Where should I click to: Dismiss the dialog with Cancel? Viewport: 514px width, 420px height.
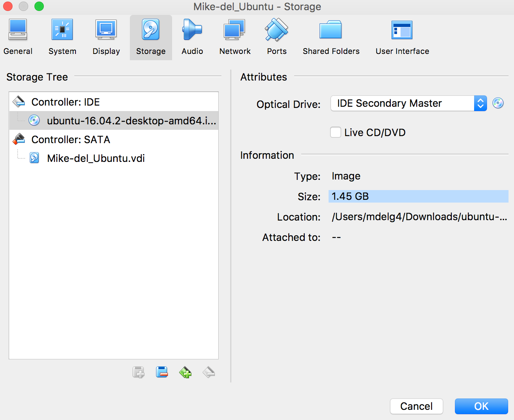[x=416, y=406]
